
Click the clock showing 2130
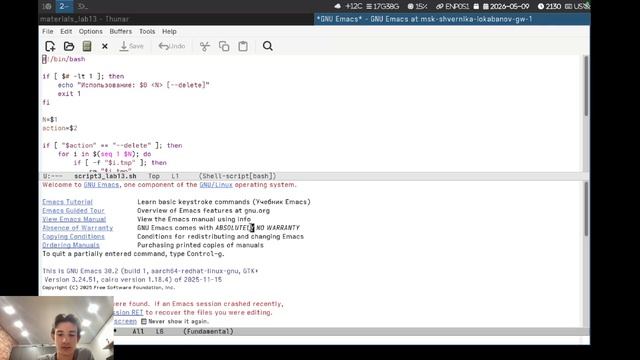click(549, 6)
